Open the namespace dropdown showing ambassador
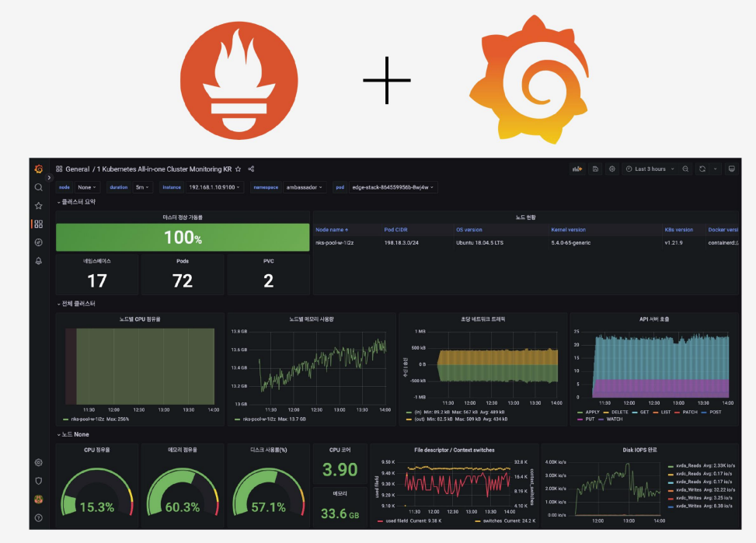The image size is (756, 543). 305,187
